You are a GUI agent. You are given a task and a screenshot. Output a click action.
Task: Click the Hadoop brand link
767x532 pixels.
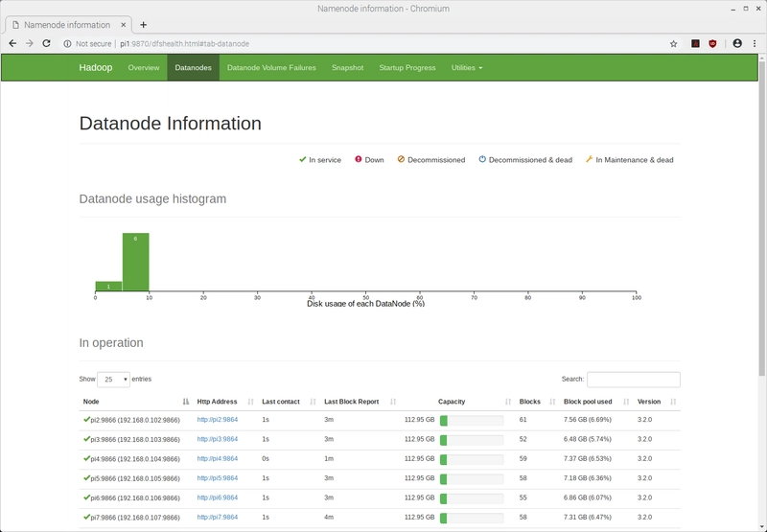point(95,67)
